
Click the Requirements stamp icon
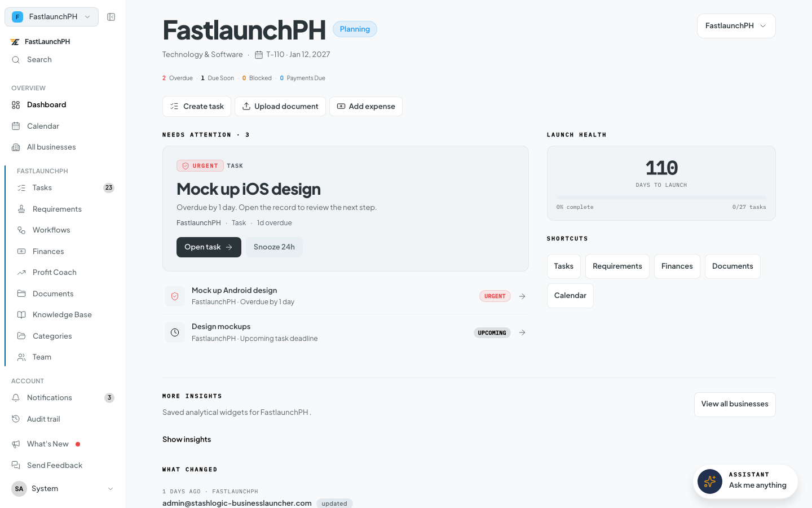(x=21, y=209)
